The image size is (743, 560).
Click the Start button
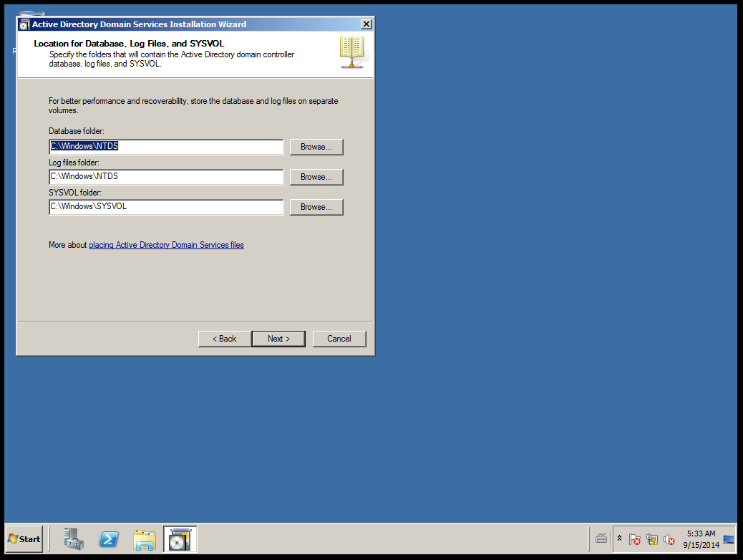click(24, 539)
